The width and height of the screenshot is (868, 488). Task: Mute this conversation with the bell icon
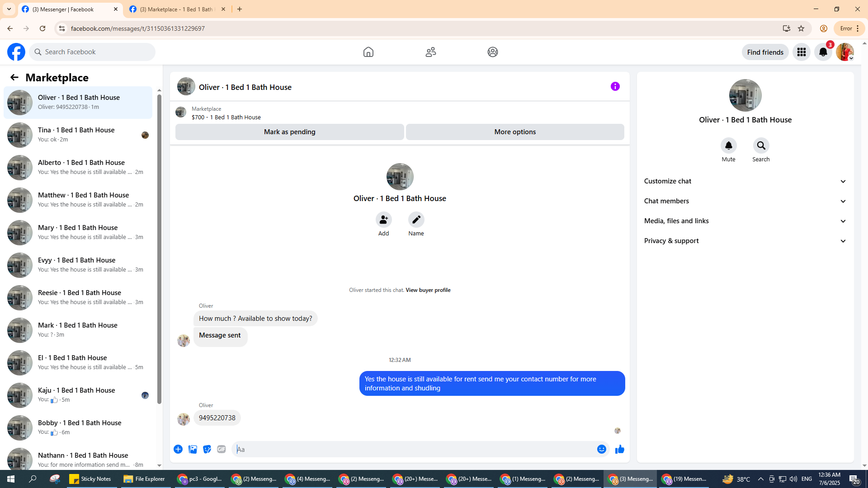click(728, 146)
